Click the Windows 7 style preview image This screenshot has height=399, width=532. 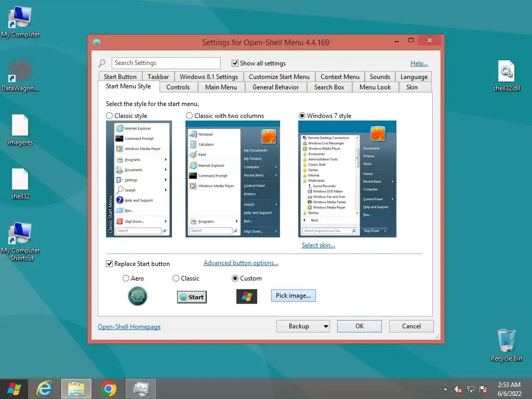347,179
